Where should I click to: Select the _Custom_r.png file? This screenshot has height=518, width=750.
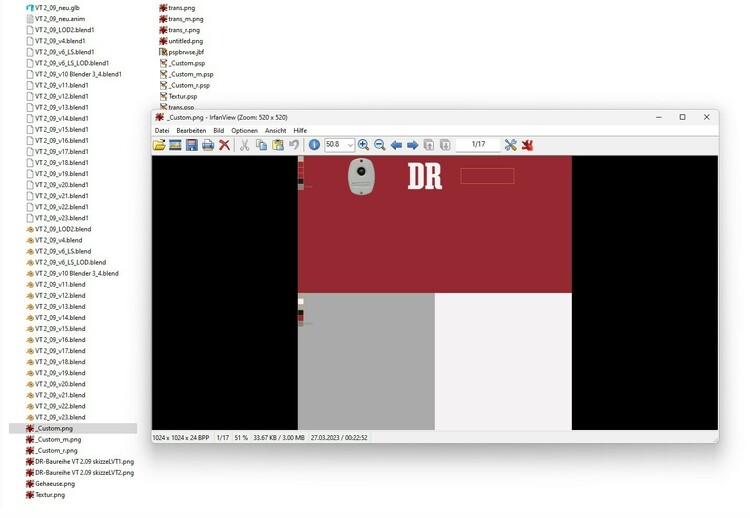coord(56,450)
